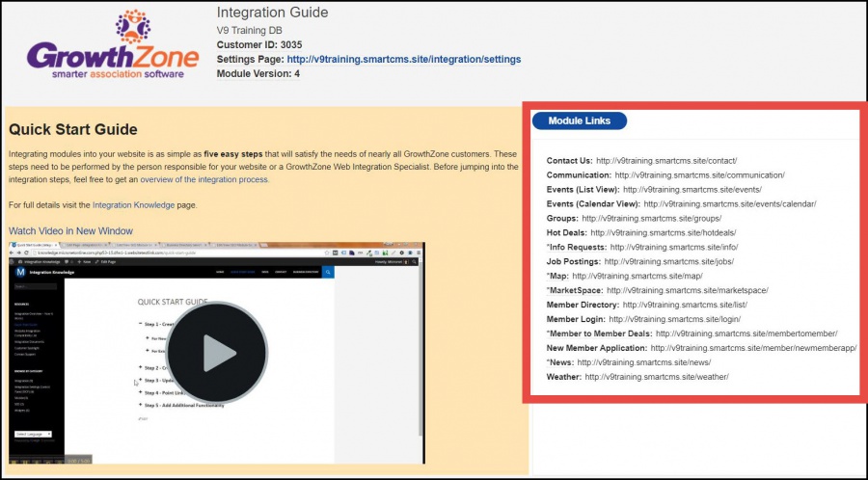Visit the Integration Knowledge page link
Viewport: 868px width, 480px height.
coord(133,205)
